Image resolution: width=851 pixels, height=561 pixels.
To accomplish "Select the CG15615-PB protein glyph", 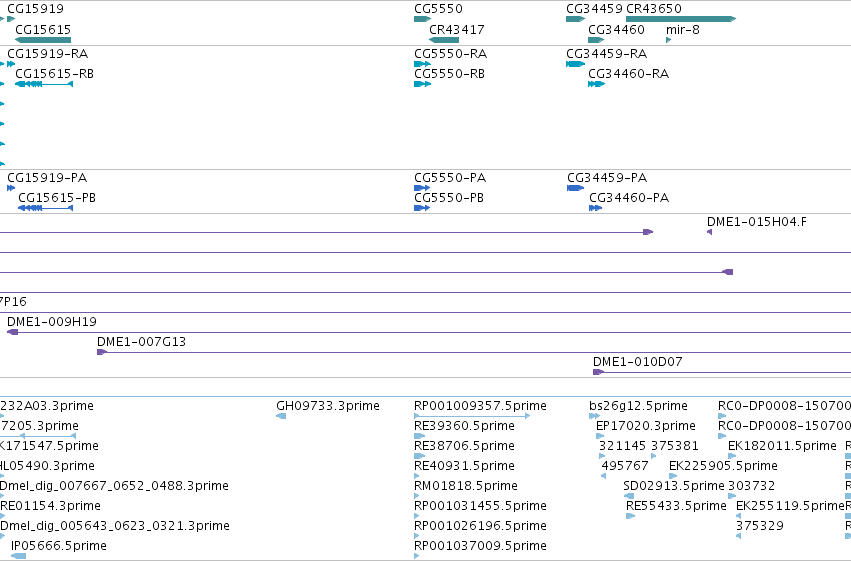I will click(46, 208).
